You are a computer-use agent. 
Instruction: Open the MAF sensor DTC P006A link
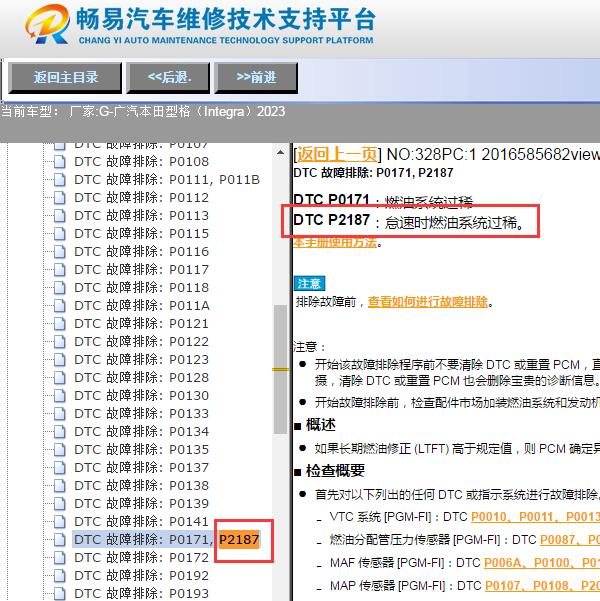tap(502, 563)
